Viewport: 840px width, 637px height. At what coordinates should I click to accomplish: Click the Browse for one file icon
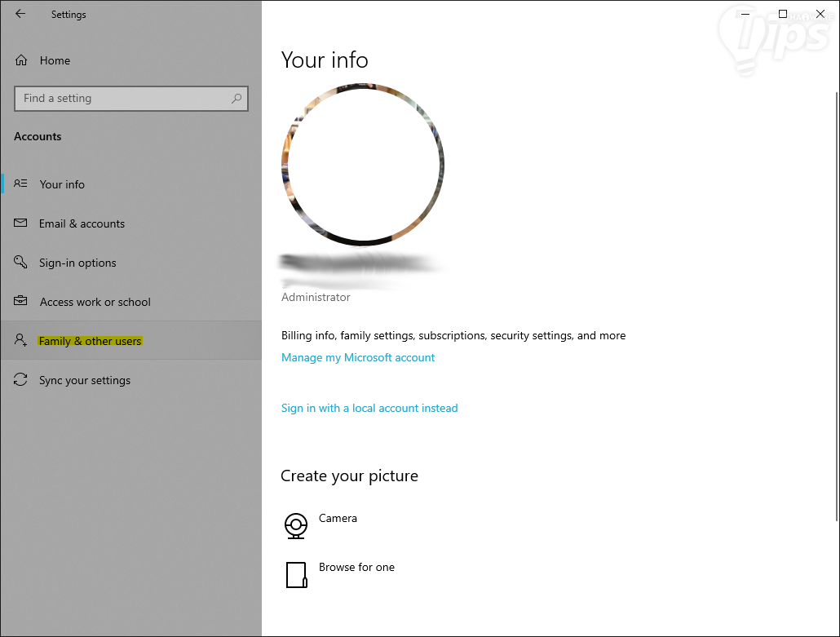pos(296,574)
